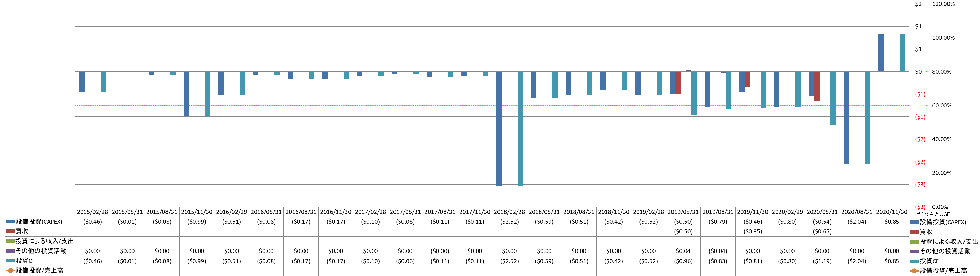The height and width of the screenshot is (276, 980).
Task: Click the $0.04 その他の投資活動 cell
Action: coord(683,251)
